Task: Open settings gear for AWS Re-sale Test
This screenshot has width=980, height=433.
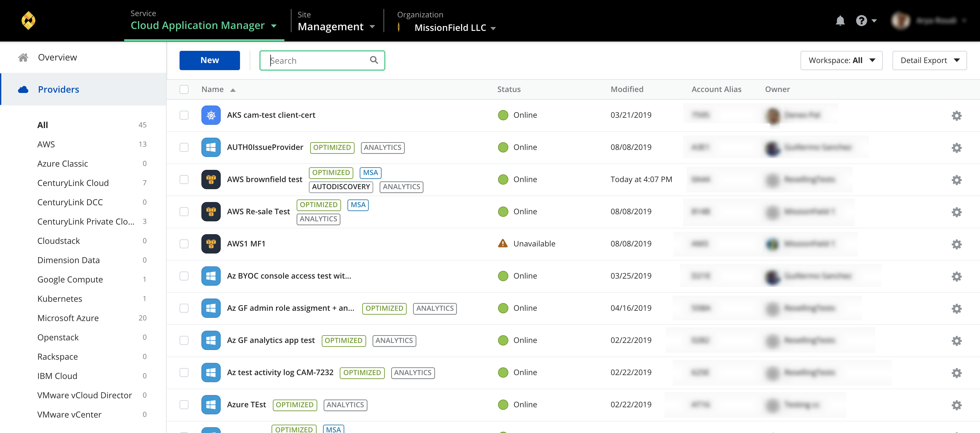Action: (957, 212)
